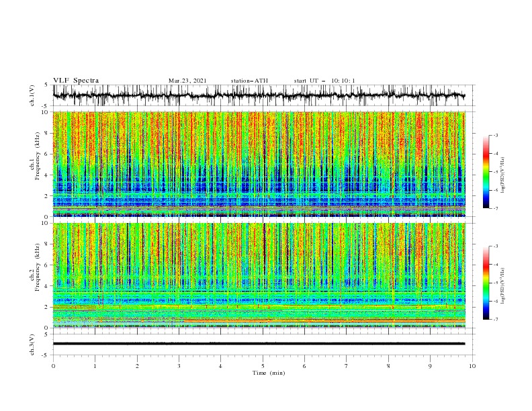
Task: Click time axis tick label "3"
Action: click(x=179, y=366)
